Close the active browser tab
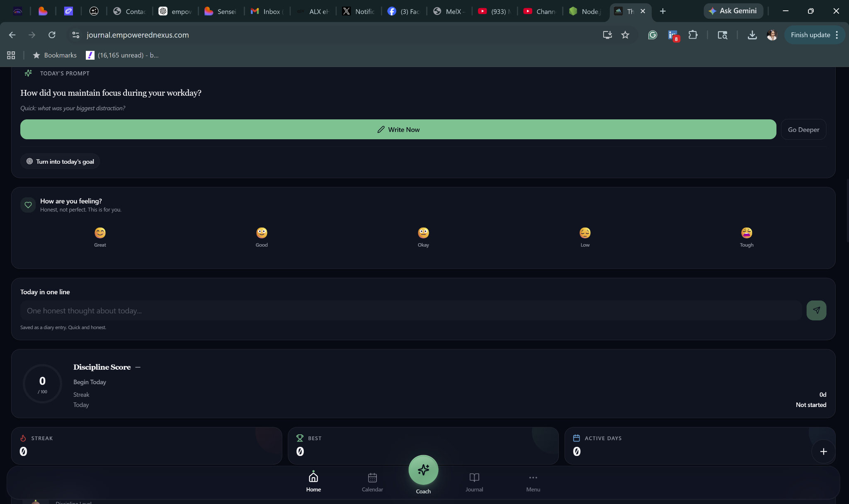849x504 pixels. (643, 11)
